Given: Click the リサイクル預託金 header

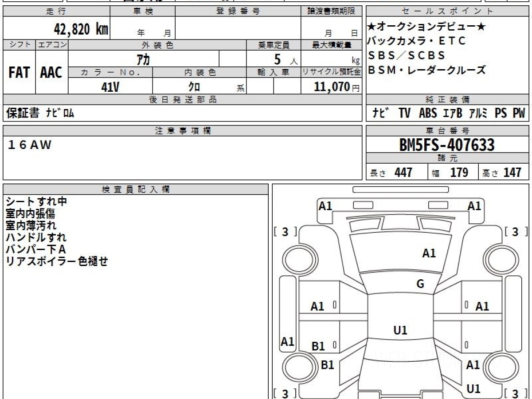Looking at the screenshot, I should click(x=332, y=72).
